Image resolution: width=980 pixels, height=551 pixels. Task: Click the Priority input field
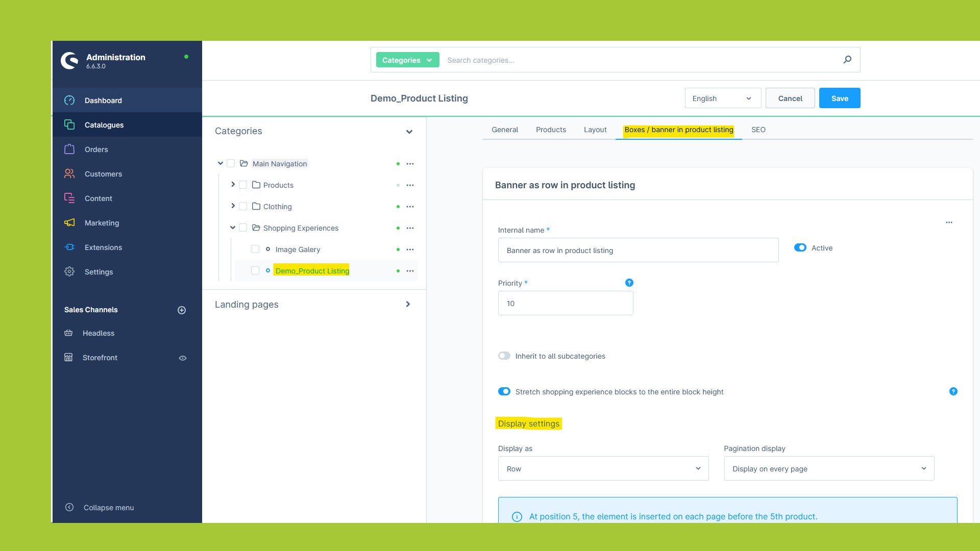tap(565, 304)
